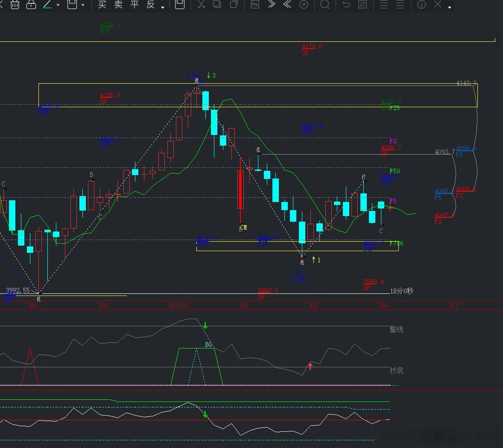Viewport: 503px width, 448px height.
Task: Click the 卖 (sell) button
Action: point(118,4)
